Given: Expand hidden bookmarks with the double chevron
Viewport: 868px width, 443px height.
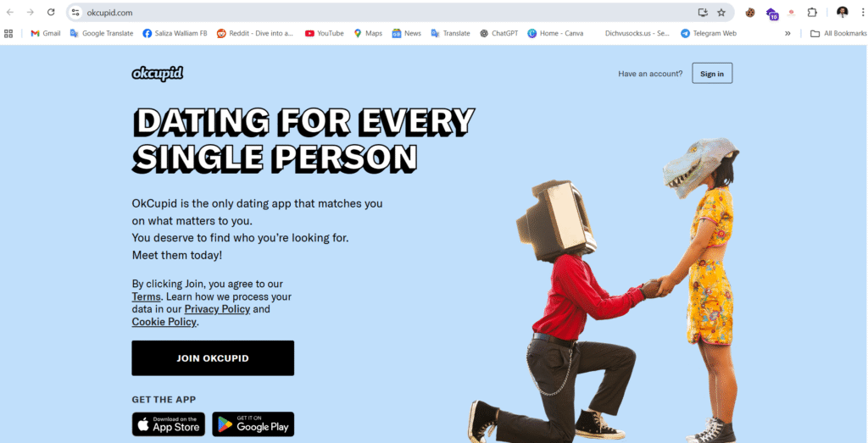Looking at the screenshot, I should tap(787, 33).
